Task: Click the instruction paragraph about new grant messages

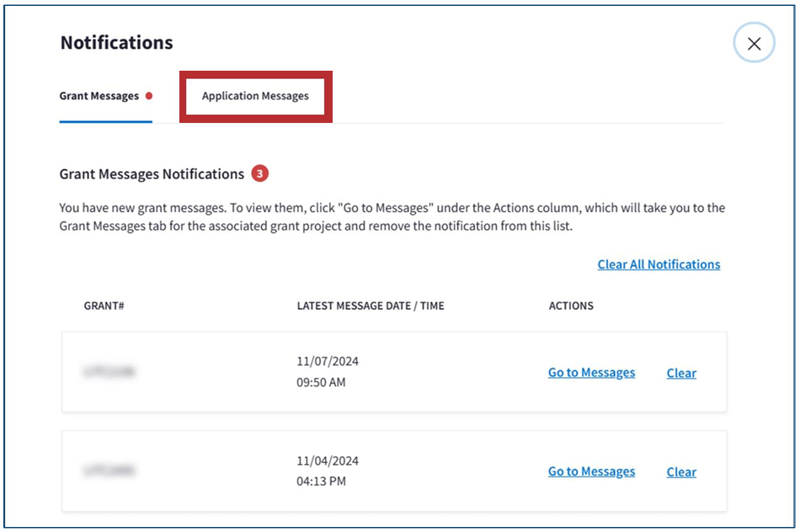Action: coord(392,216)
